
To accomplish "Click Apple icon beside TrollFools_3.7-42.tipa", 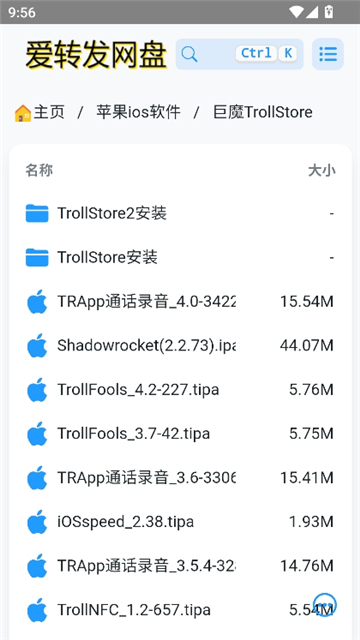I will point(37,434).
